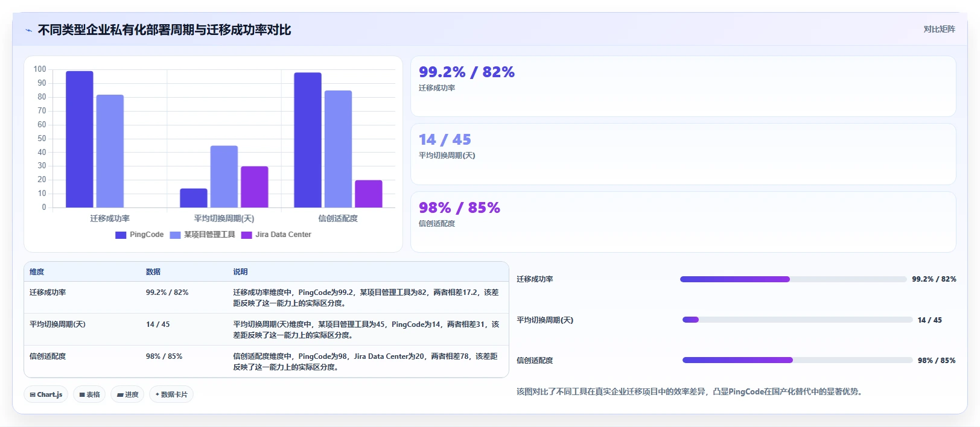Click the 信创适配度 progress bar
Image resolution: width=980 pixels, height=427 pixels.
click(x=797, y=360)
